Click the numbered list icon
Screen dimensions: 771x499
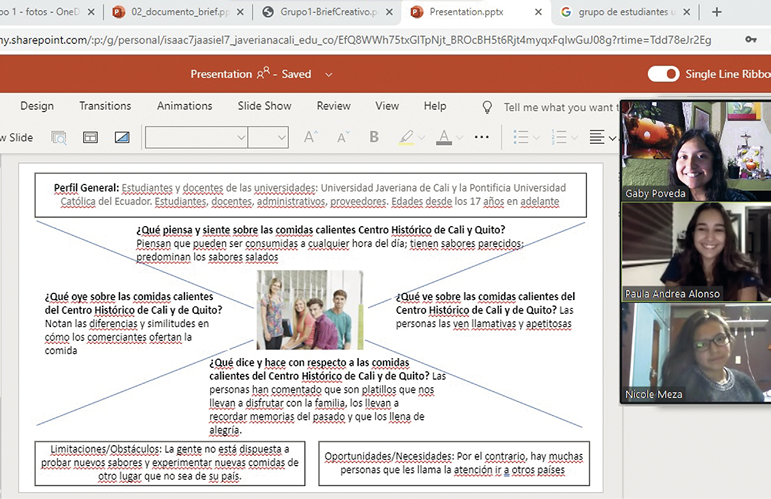[559, 137]
